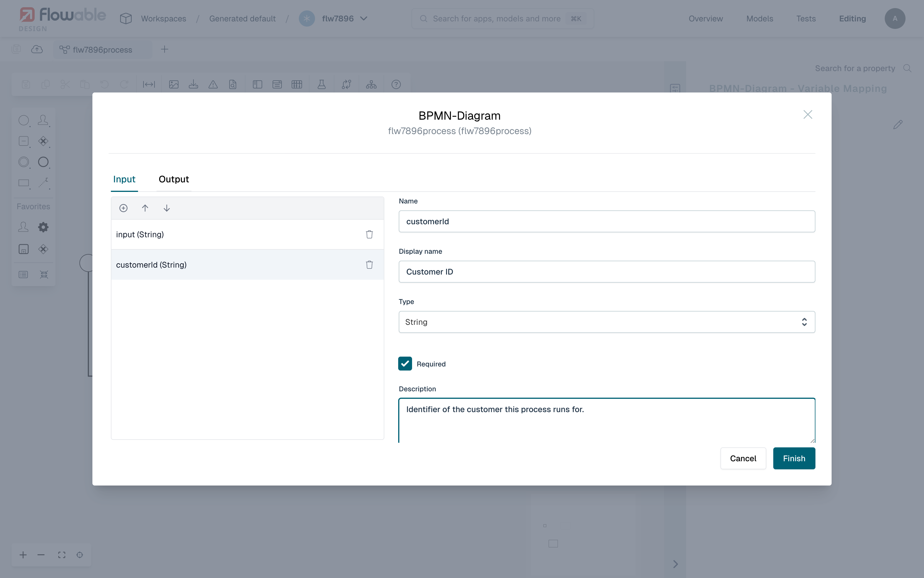Add a new input variable with plus icon
Screen dimensions: 924x578
click(123, 208)
